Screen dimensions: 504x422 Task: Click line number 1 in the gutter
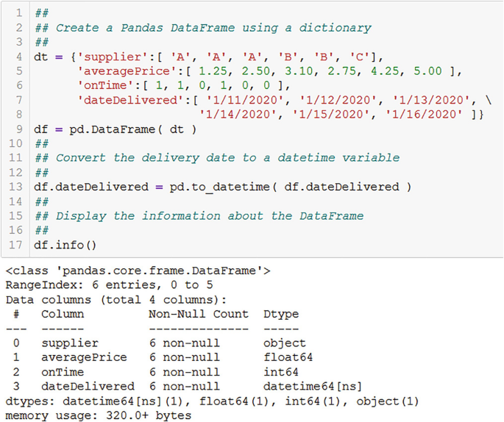click(19, 12)
